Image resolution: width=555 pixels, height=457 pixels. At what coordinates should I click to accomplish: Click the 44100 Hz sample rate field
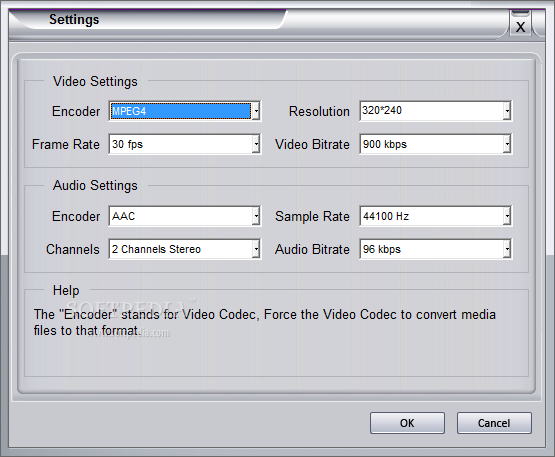431,216
